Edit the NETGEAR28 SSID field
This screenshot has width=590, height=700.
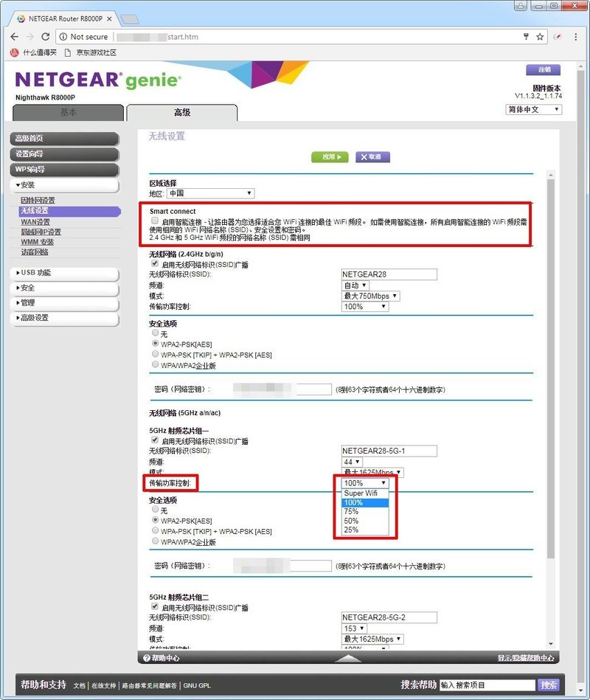tap(389, 274)
